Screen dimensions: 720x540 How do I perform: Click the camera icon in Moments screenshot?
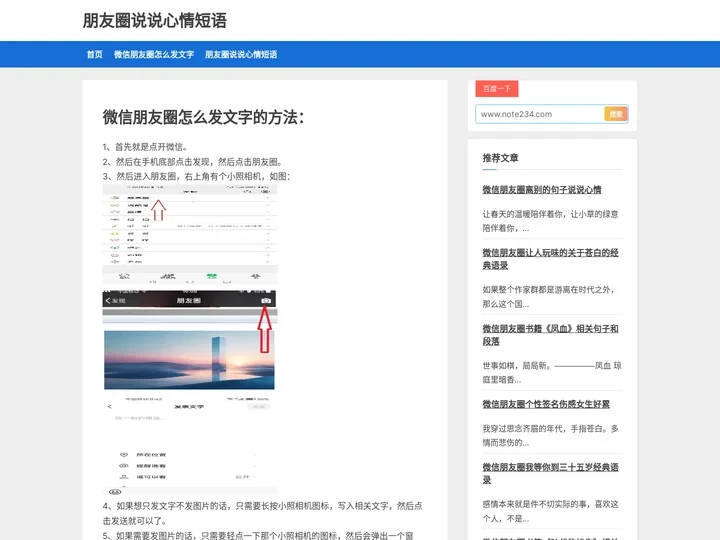[266, 300]
